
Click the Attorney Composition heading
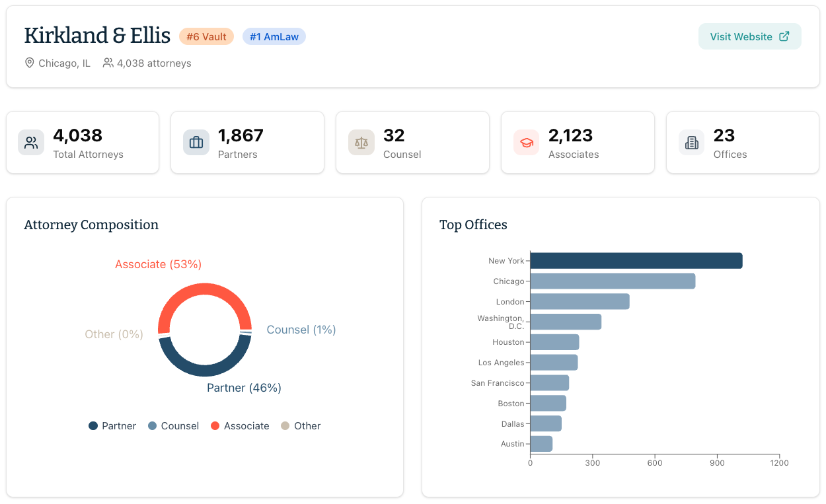(91, 225)
